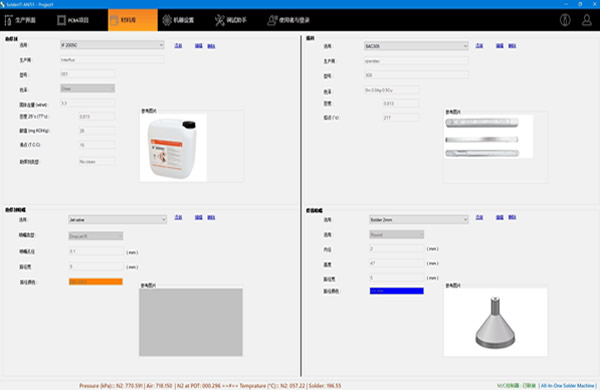Viewport: 600px width, 390px height.
Task: Click the solder nozzle path width field
Action: 397,278
